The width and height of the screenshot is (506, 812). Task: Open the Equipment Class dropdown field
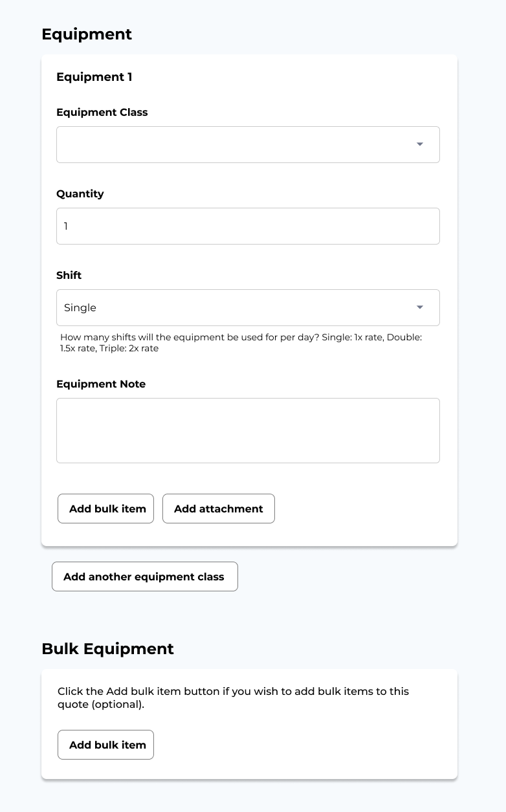click(248, 144)
